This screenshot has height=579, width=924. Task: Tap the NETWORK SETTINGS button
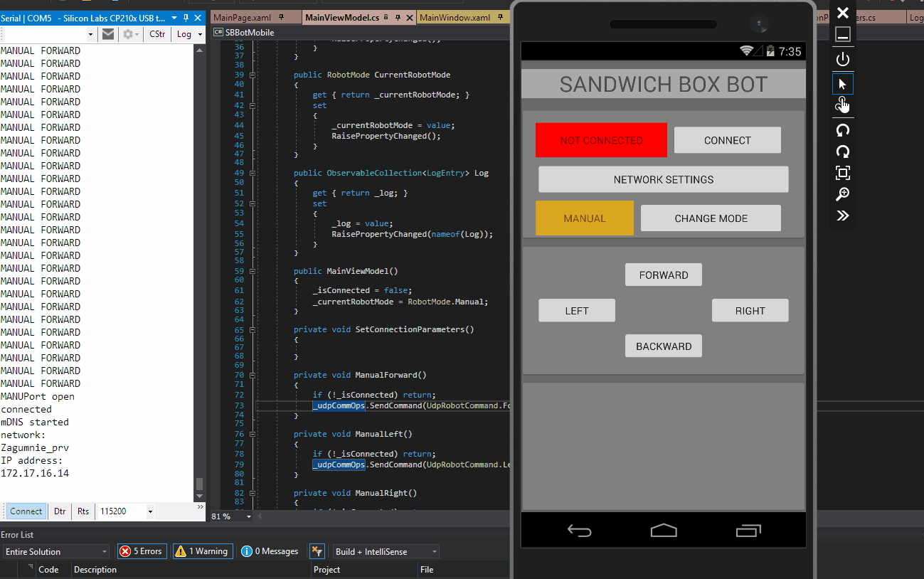tap(664, 179)
